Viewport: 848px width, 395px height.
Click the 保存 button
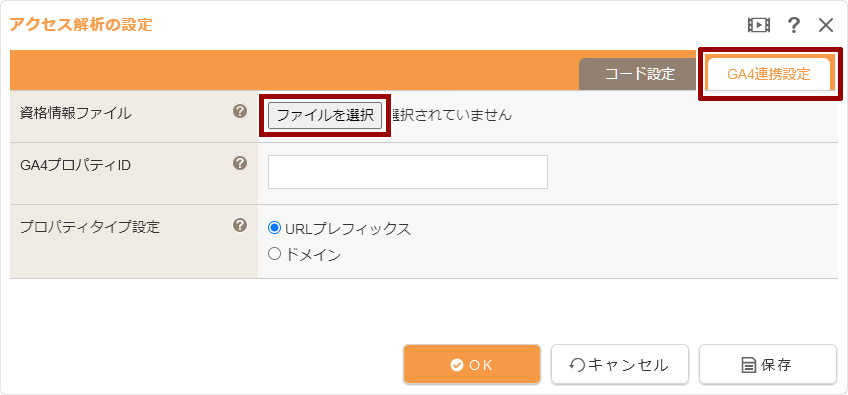click(768, 365)
